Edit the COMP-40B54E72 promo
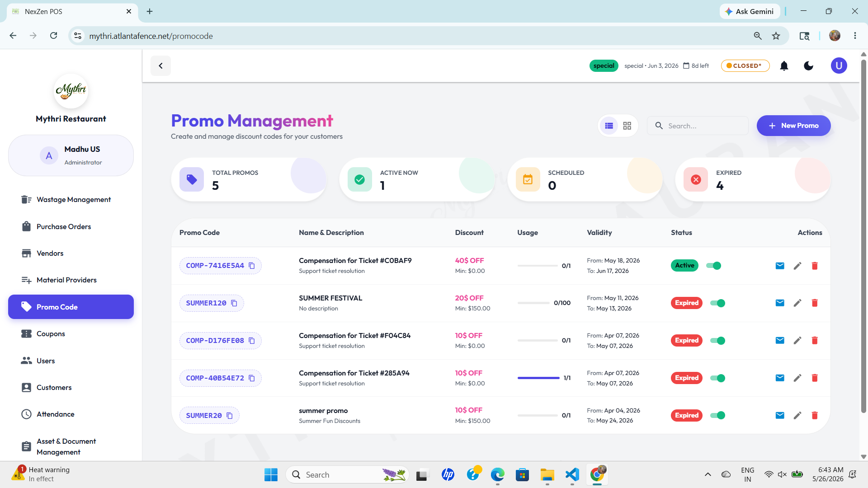Image resolution: width=868 pixels, height=488 pixels. click(x=797, y=378)
